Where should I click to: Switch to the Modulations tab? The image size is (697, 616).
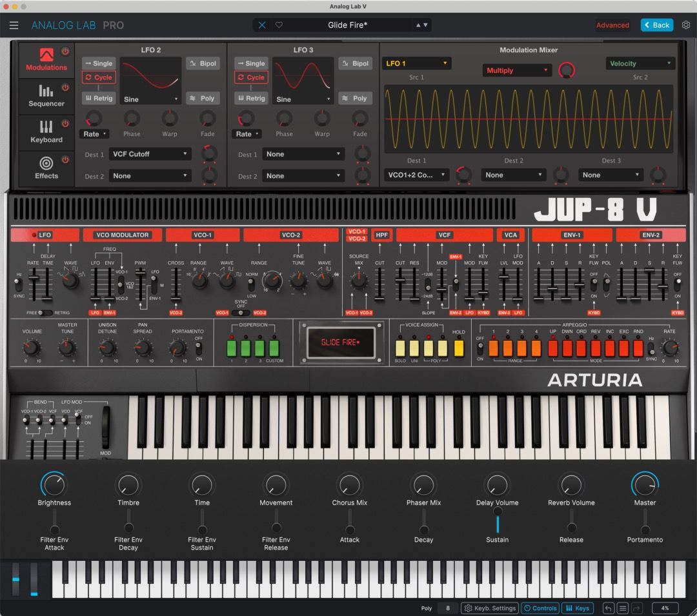tap(46, 59)
